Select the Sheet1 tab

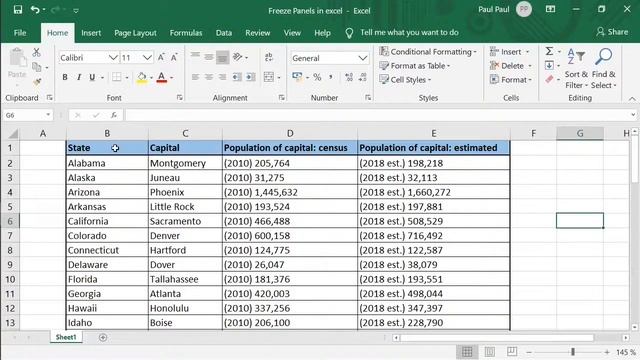click(x=66, y=337)
